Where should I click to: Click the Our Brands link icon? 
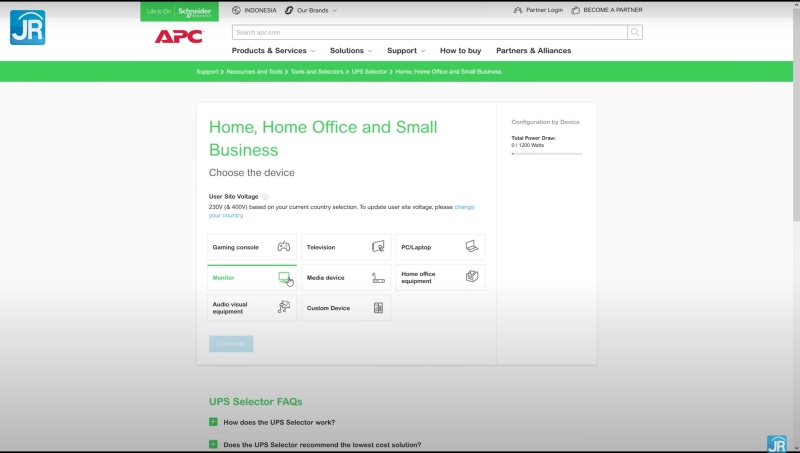pos(289,10)
